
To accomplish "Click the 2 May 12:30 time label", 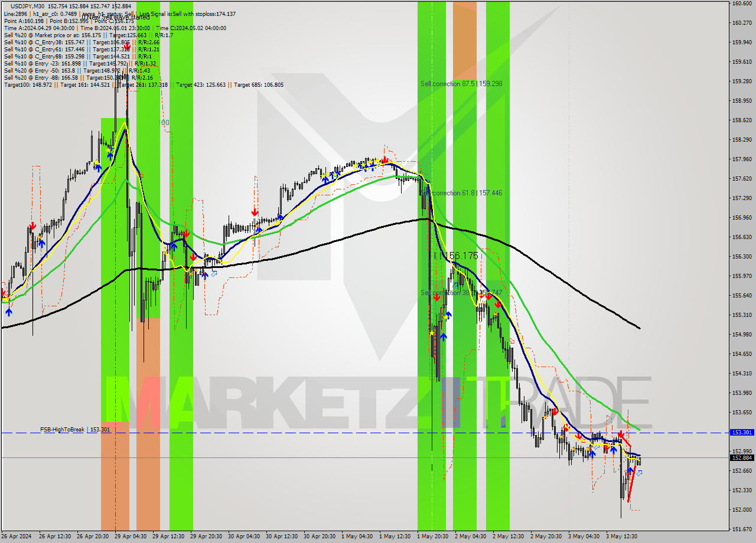I will pos(509,537).
